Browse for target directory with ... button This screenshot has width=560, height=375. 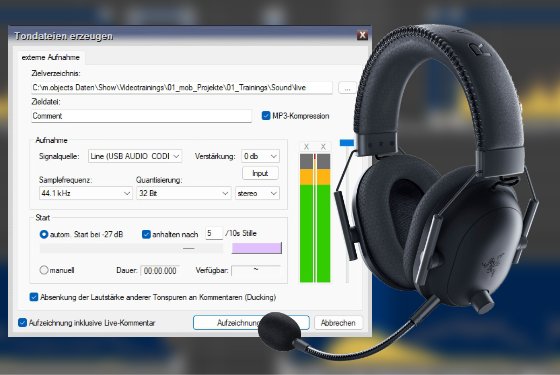(347, 88)
